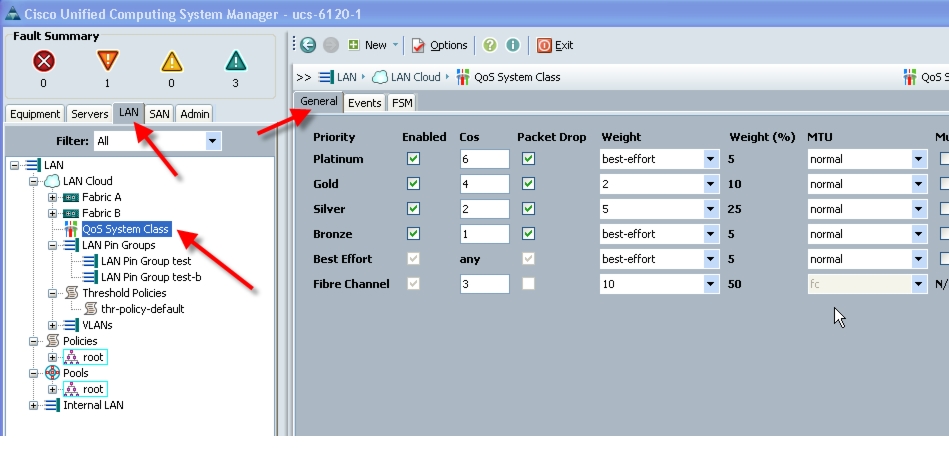Open Best Effort MTU dropdown

pyautogui.click(x=919, y=259)
